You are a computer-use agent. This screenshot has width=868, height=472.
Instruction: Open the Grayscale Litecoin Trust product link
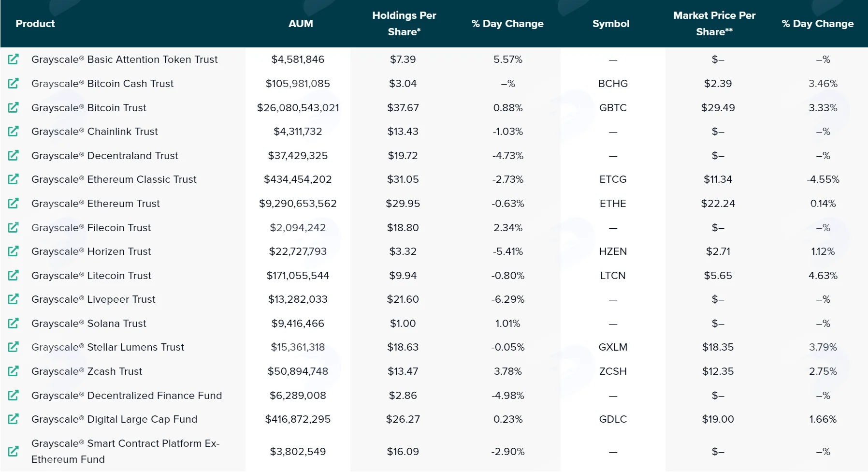pos(91,276)
